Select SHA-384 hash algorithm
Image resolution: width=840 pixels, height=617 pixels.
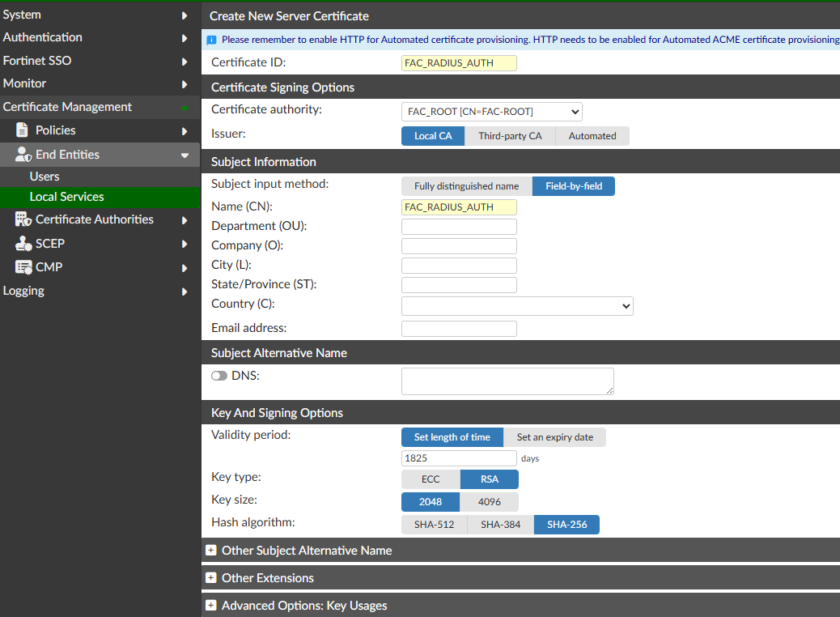[x=500, y=524]
